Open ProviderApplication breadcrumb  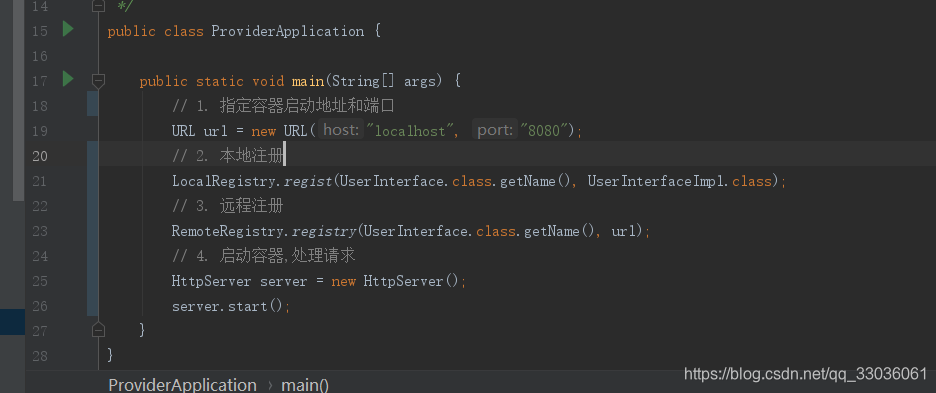183,385
